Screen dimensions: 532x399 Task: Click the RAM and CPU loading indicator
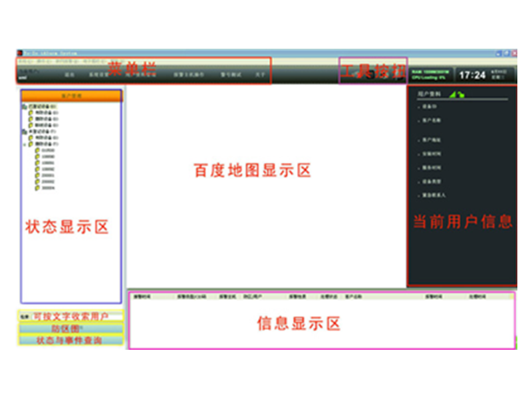click(x=430, y=74)
